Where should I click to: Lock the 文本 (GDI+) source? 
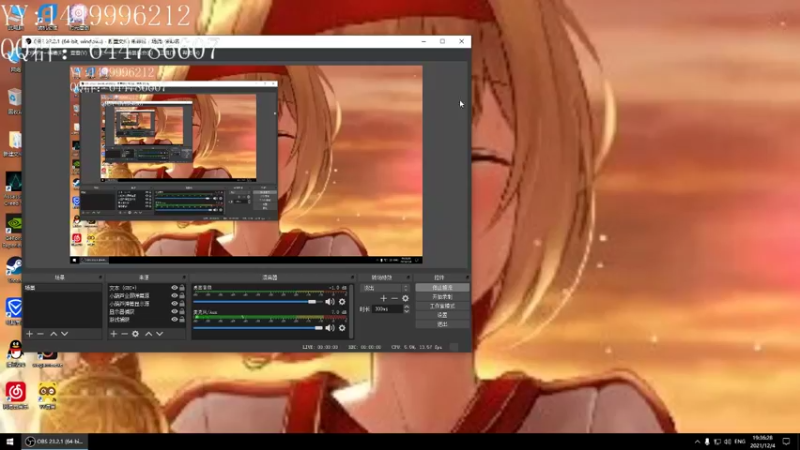coord(182,288)
